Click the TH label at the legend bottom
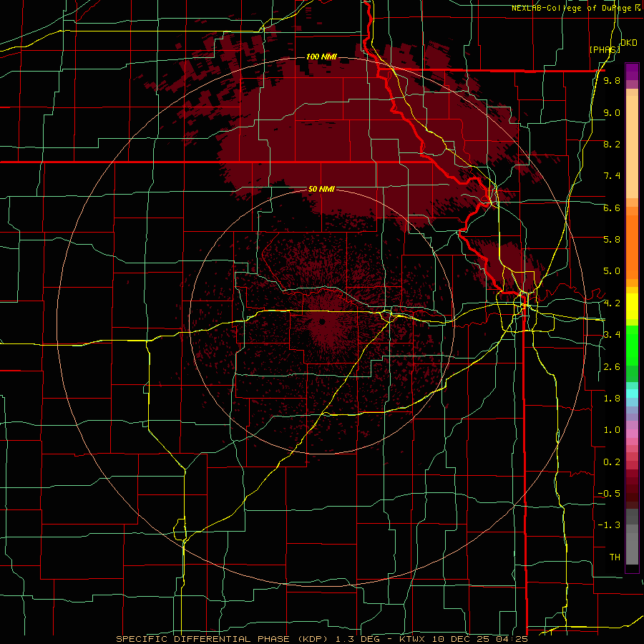The image size is (644, 644). pyautogui.click(x=615, y=557)
